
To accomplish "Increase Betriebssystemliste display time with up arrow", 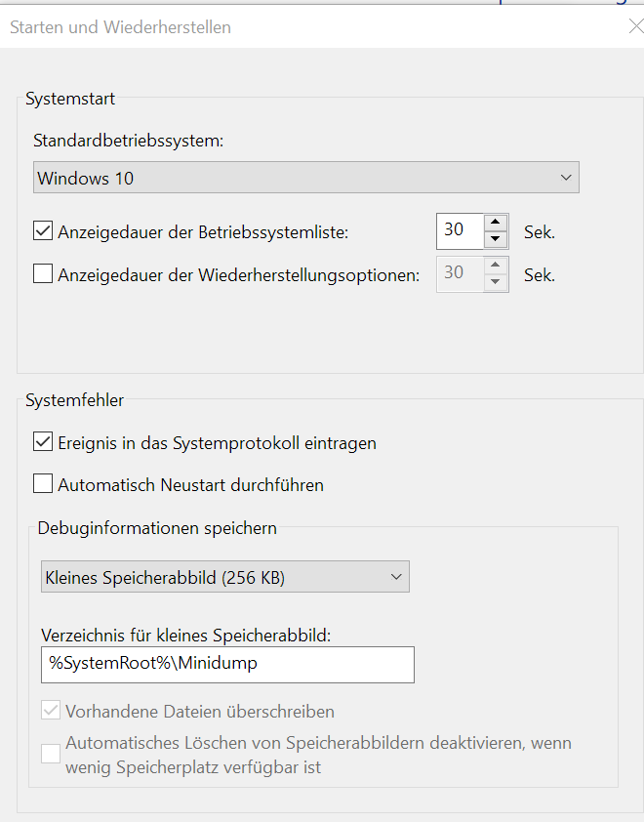I will pyautogui.click(x=497, y=224).
